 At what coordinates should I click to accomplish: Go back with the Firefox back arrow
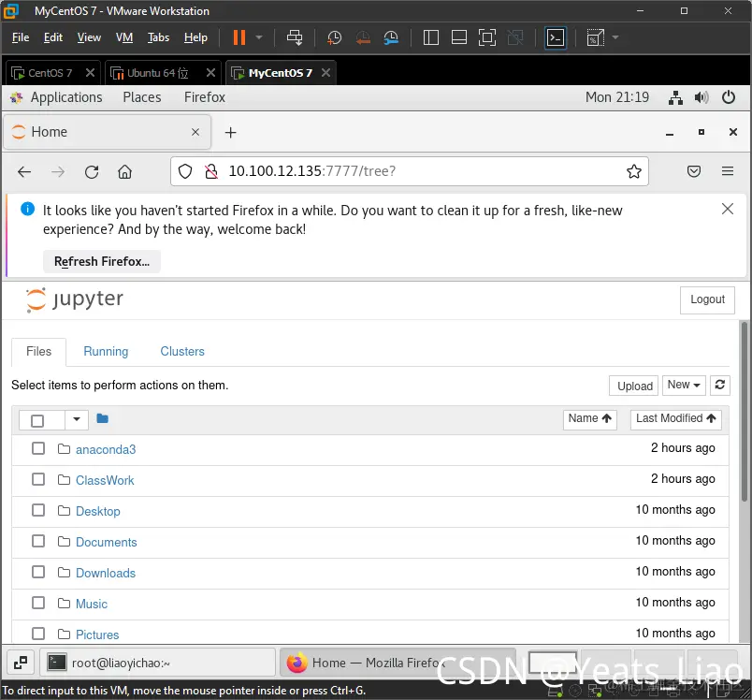click(x=24, y=172)
